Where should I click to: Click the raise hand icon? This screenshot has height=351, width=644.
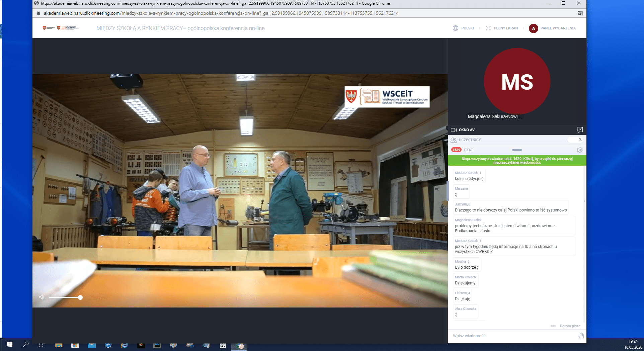581,336
